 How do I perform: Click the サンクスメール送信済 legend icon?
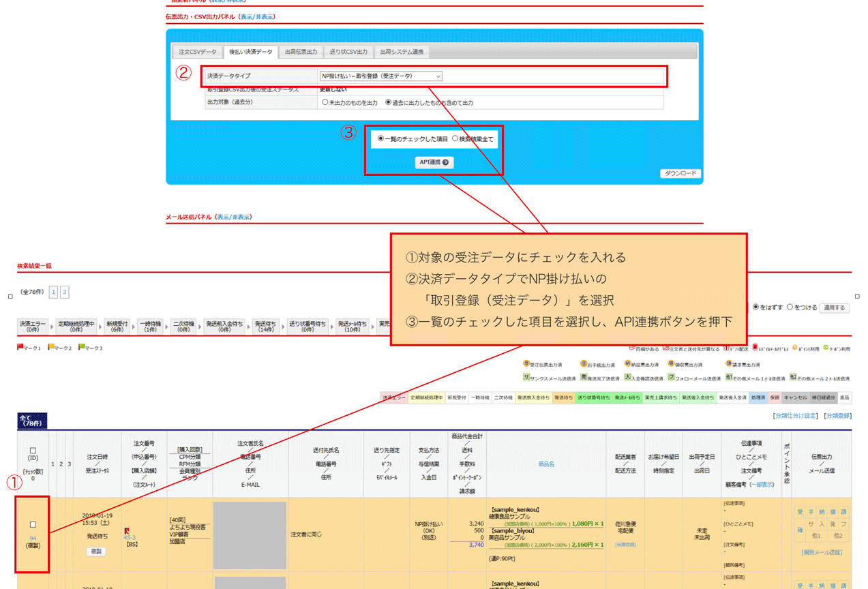[526, 378]
